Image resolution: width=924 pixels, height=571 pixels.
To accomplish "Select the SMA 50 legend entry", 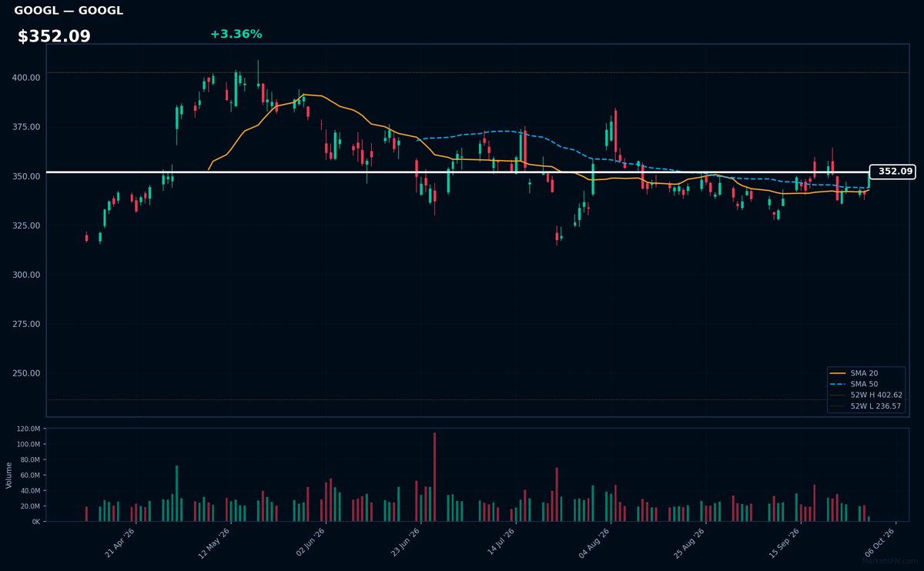I will point(863,383).
